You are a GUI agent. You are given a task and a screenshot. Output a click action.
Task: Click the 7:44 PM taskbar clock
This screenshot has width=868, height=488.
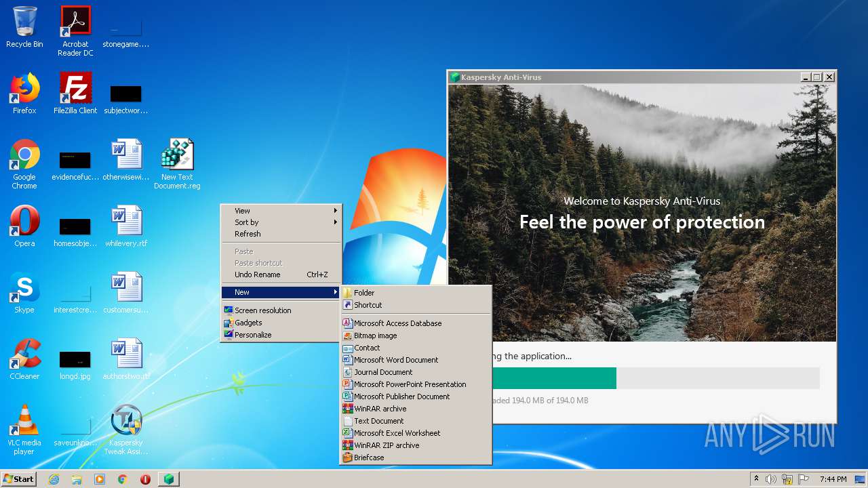pos(833,479)
